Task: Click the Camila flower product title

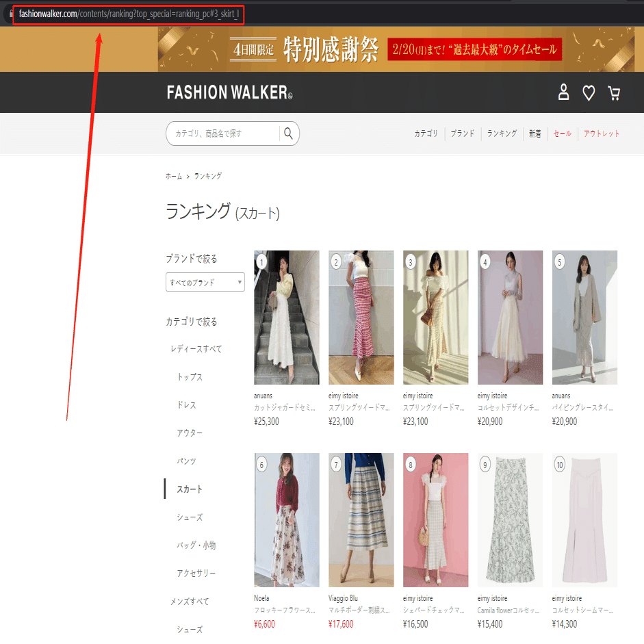Action: pyautogui.click(x=508, y=610)
